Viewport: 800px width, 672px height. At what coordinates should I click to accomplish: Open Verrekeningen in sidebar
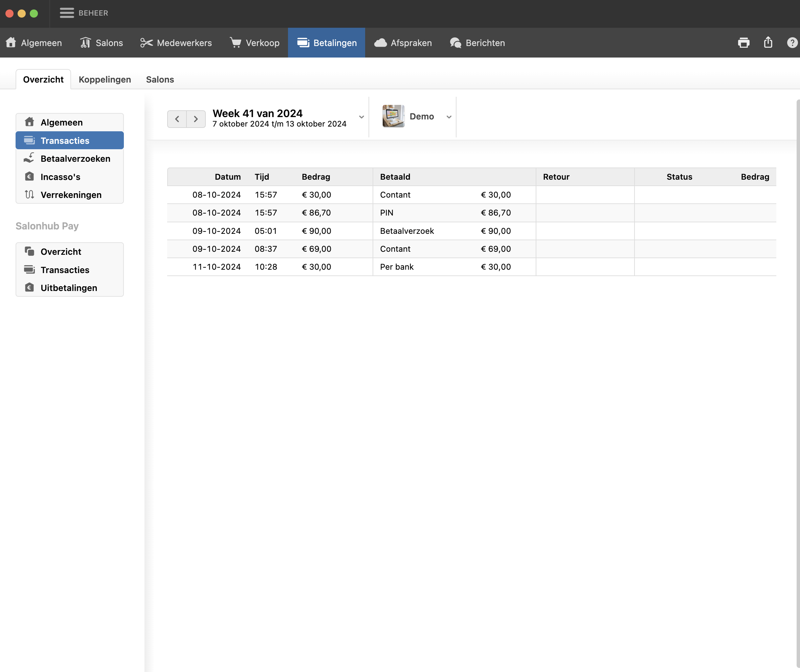point(71,195)
